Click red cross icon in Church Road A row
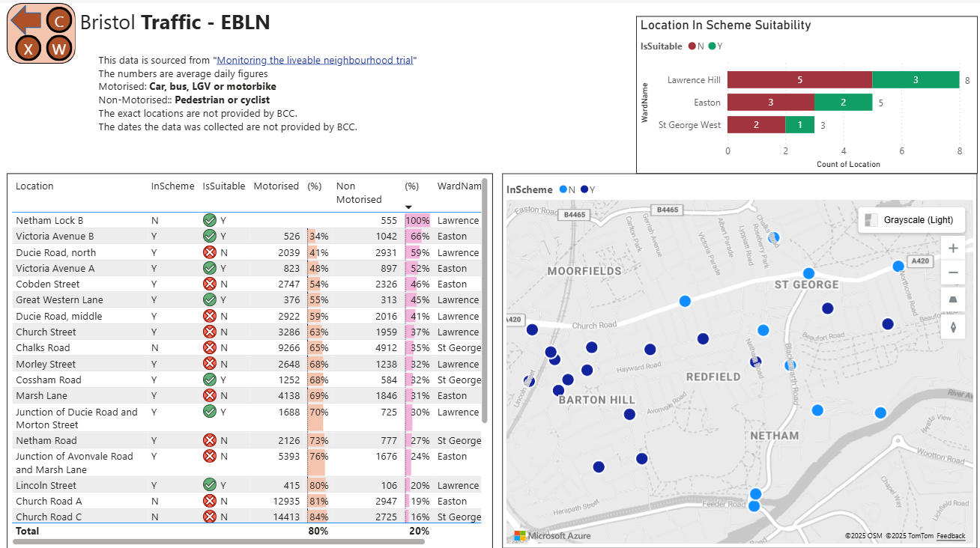980x548 pixels. 209,501
